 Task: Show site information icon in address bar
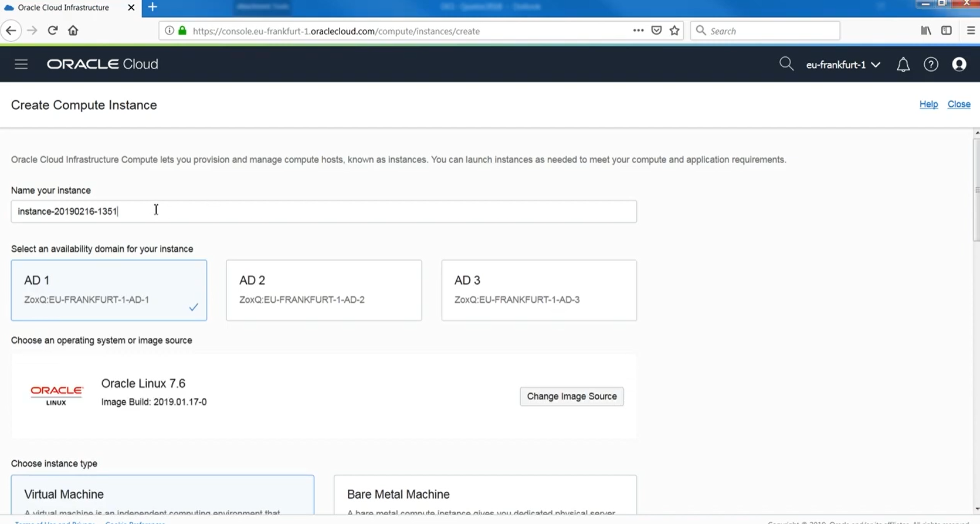(169, 31)
